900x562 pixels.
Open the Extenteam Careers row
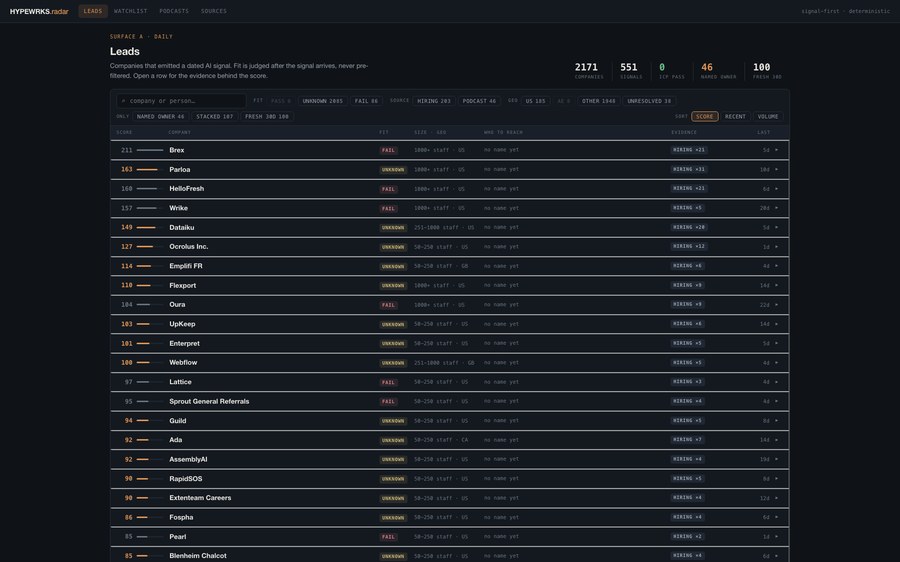click(x=449, y=498)
